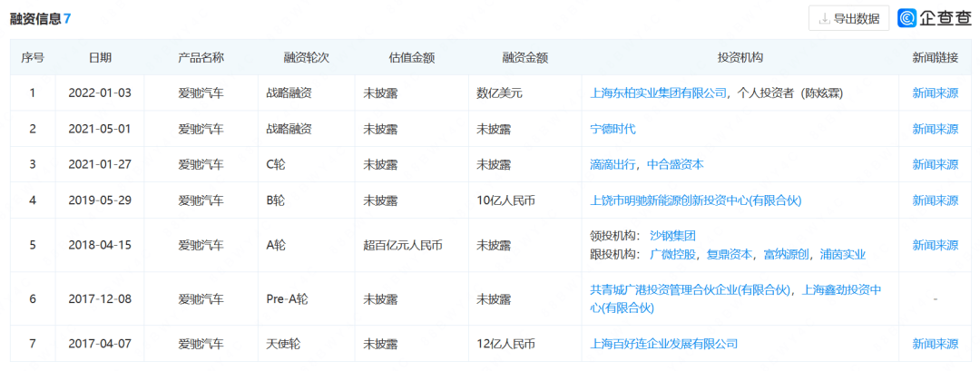Click the 融资金额 column header

coord(525,57)
